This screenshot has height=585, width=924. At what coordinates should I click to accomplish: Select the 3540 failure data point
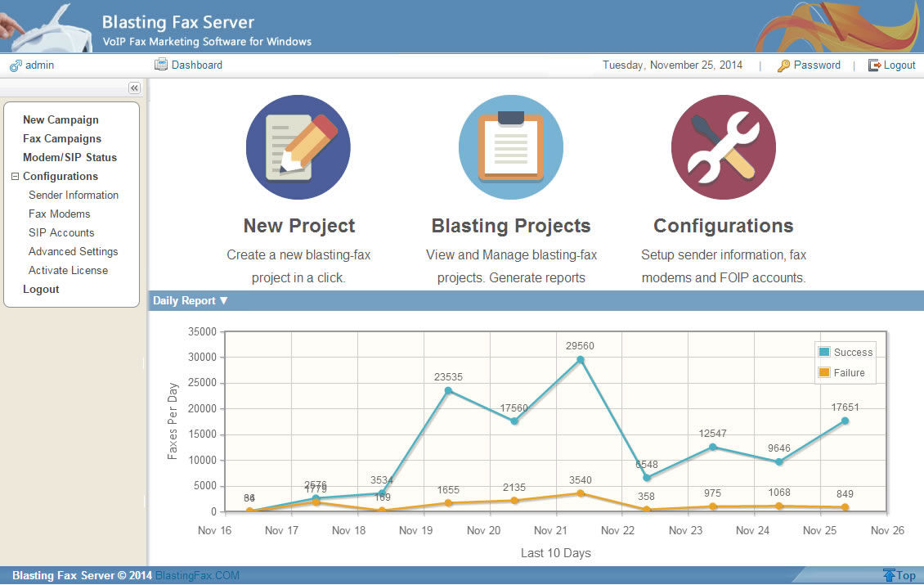[581, 493]
